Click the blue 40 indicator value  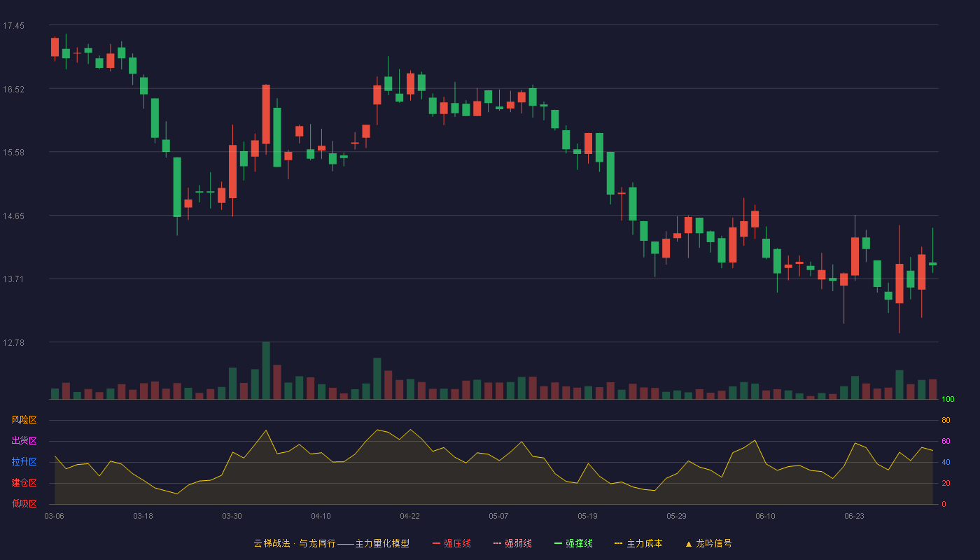click(946, 462)
